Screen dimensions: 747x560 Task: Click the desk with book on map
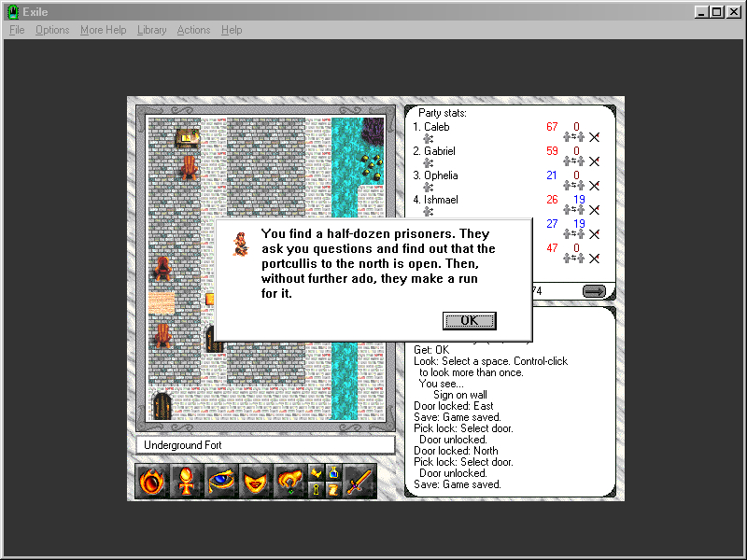188,137
